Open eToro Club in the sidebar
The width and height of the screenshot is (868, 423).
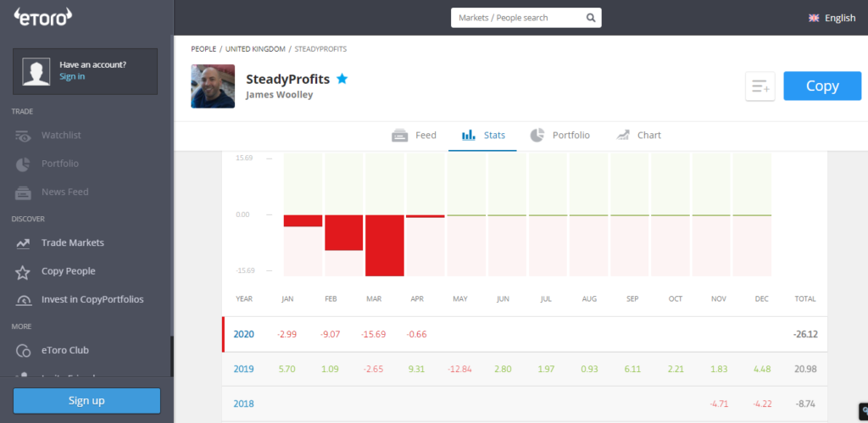(64, 350)
